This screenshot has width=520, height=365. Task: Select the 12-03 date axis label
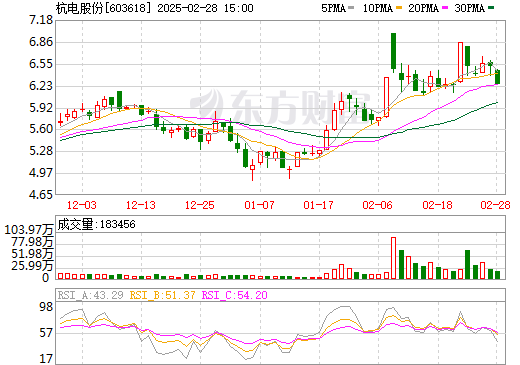click(82, 205)
